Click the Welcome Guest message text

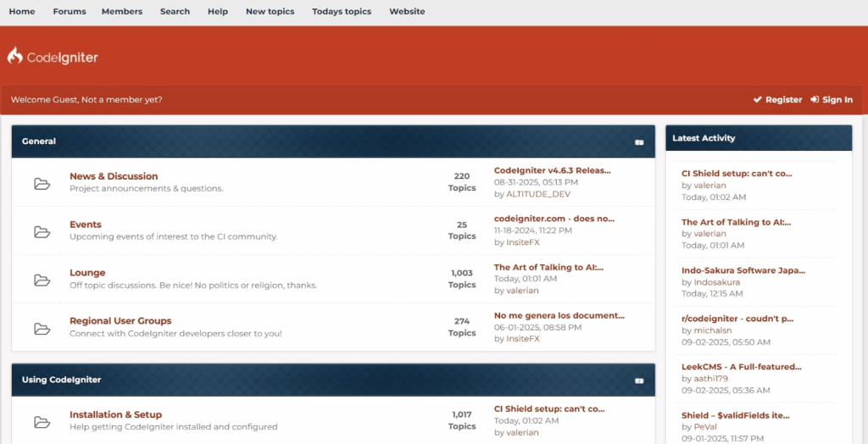click(86, 100)
